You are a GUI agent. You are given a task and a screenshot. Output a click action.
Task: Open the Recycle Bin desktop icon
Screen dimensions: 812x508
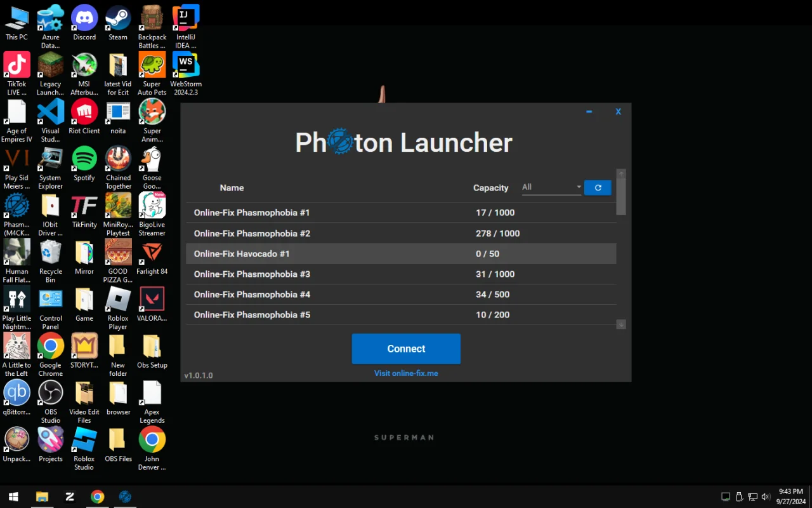point(51,262)
